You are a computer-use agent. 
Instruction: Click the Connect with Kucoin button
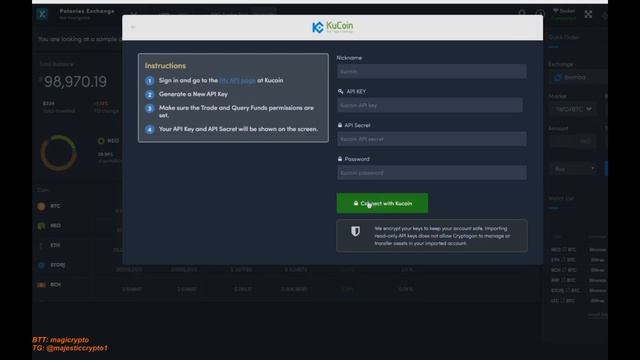click(382, 203)
